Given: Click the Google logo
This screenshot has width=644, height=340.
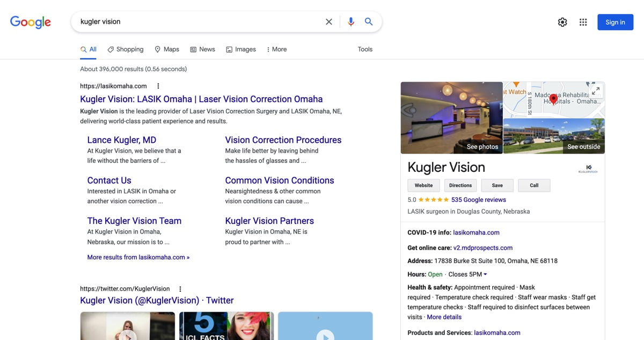Looking at the screenshot, I should click(31, 22).
